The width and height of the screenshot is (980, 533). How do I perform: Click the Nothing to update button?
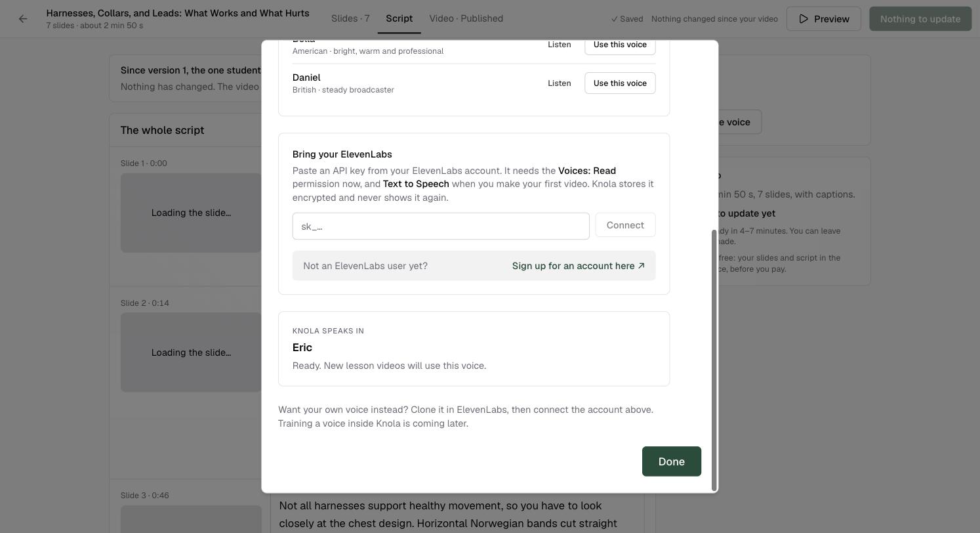pyautogui.click(x=920, y=19)
